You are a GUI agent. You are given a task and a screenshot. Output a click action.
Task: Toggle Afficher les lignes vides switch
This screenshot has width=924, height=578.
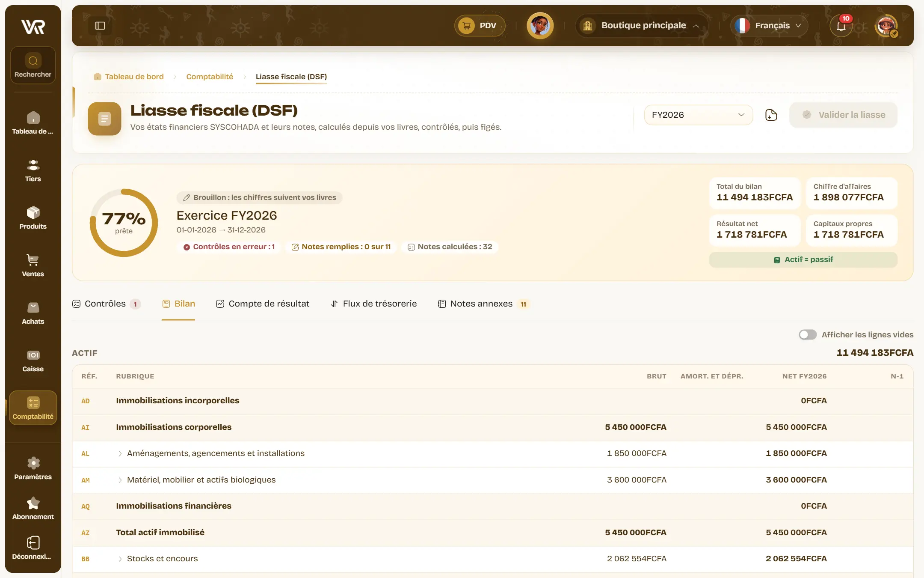click(808, 335)
